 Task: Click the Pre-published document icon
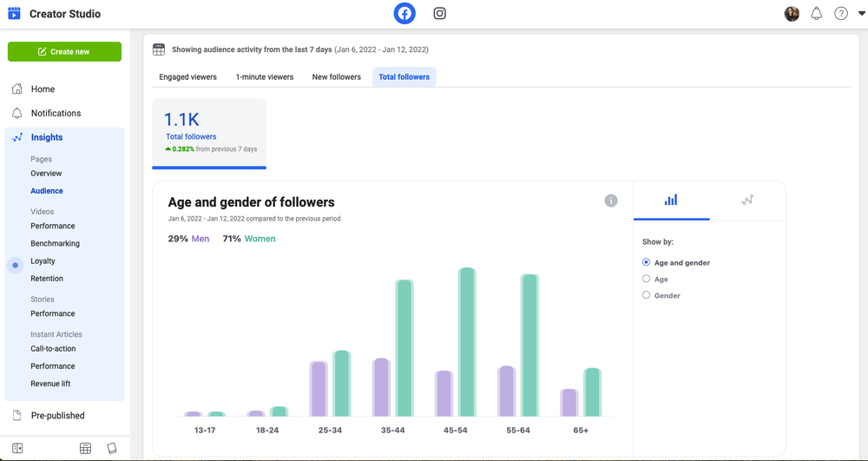coord(17,415)
